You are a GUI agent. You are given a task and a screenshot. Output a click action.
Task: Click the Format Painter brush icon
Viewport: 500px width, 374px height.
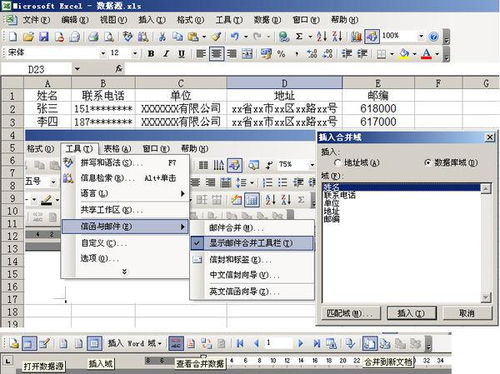[217, 36]
